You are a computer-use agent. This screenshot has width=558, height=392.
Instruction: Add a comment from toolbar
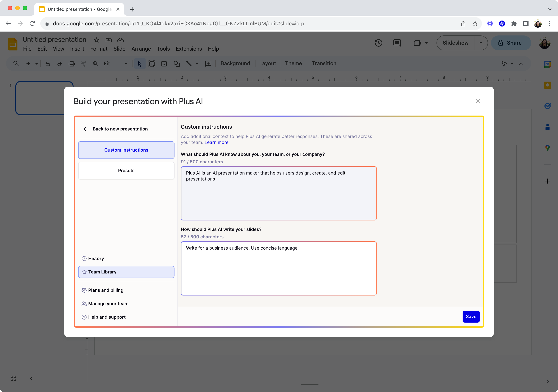[208, 64]
